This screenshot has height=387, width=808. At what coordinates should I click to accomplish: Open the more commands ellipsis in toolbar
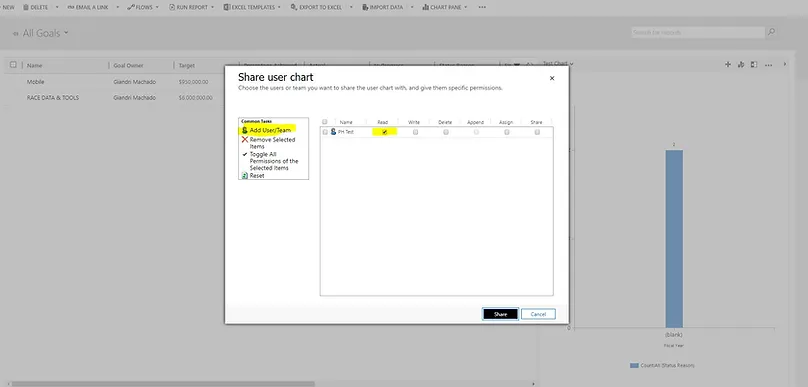tap(482, 7)
